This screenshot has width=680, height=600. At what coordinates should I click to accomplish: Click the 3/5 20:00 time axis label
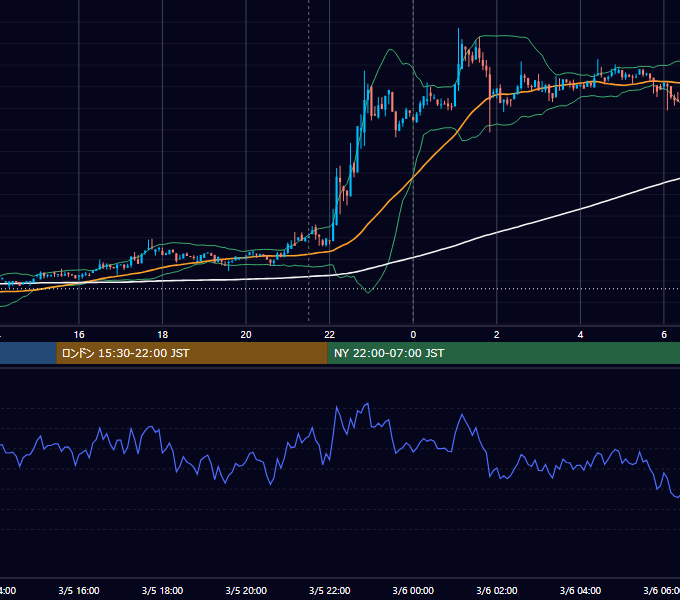(x=246, y=590)
